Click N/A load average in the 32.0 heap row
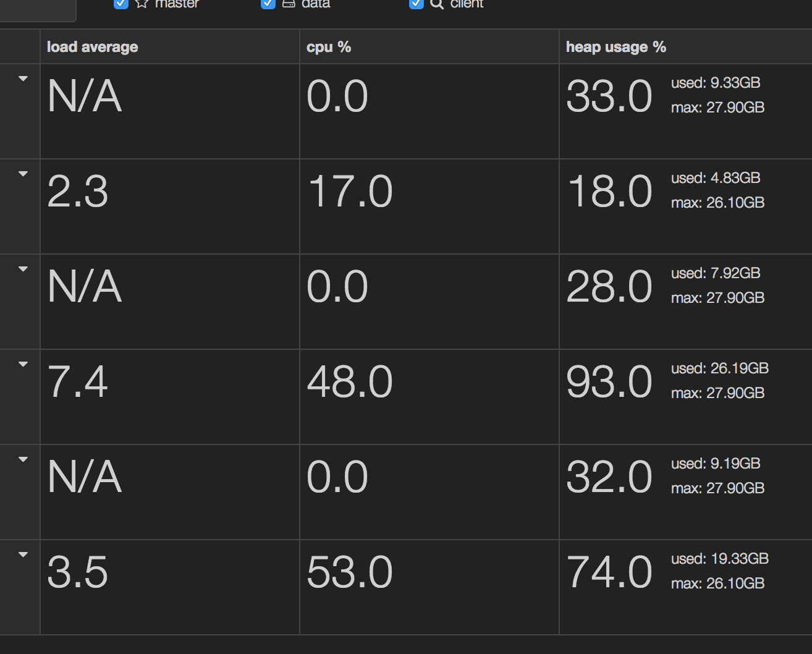Screen dimensions: 812x654 [x=85, y=477]
